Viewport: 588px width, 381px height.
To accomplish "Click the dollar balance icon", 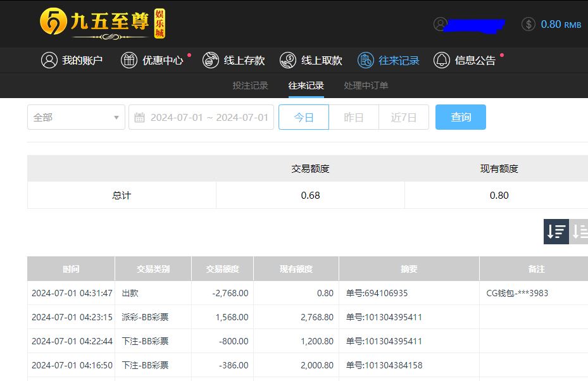I will click(529, 24).
